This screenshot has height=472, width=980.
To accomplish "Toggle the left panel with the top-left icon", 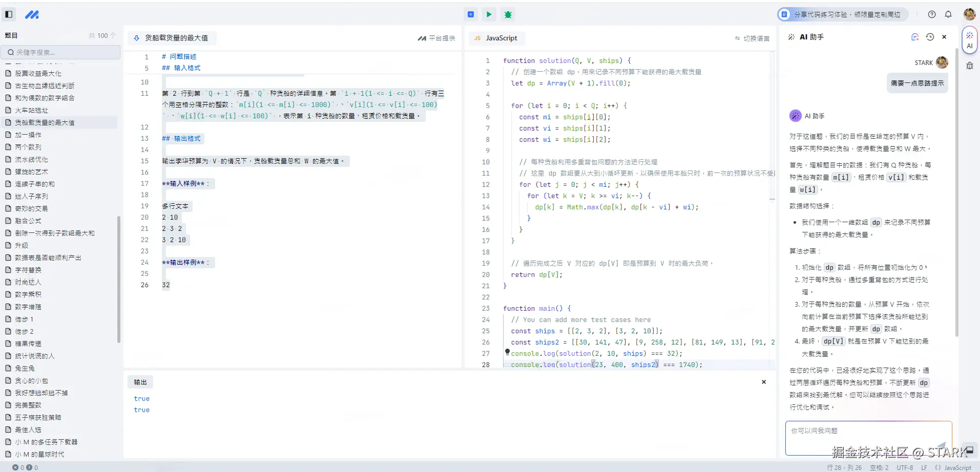I will (x=8, y=14).
